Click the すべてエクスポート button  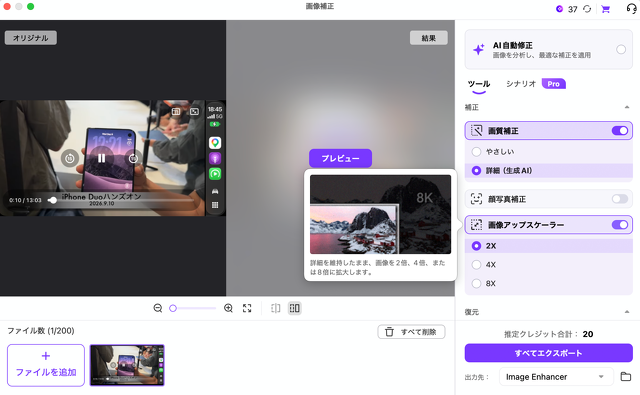(549, 353)
